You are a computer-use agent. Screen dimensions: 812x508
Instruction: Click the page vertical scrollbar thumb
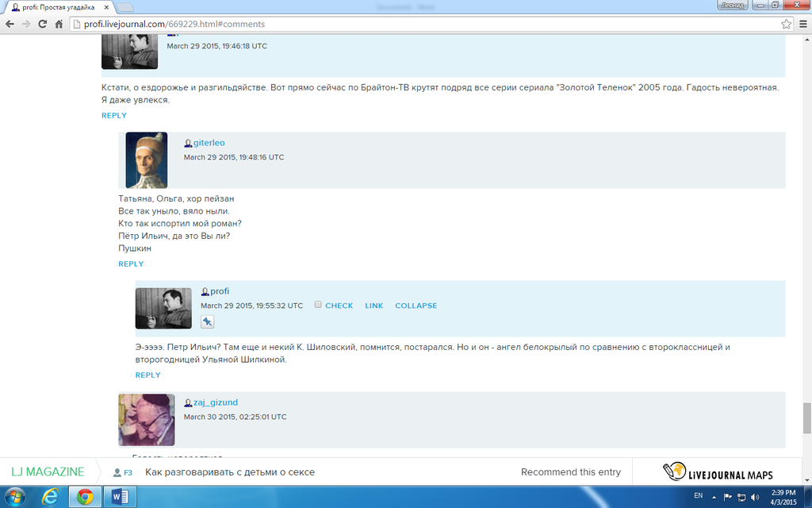click(806, 418)
